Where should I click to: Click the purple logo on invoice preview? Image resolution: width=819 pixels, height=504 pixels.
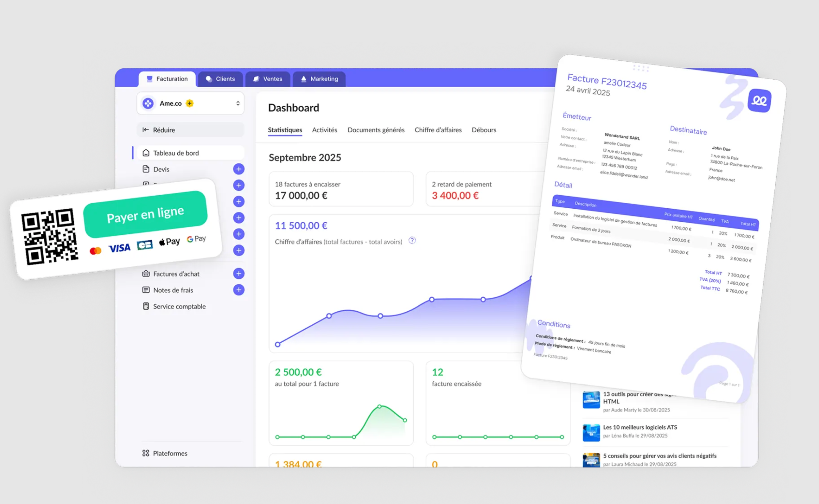759,101
